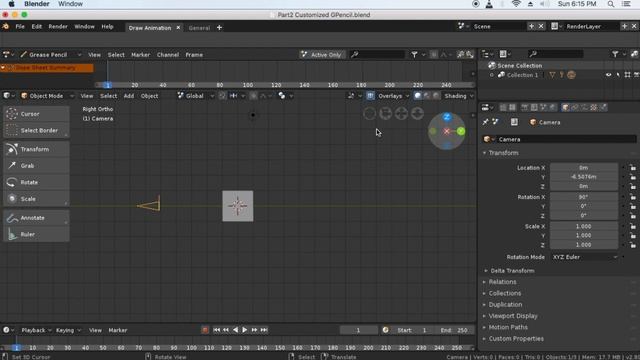Add a new workspace with plus button
Viewport: 640px width, 360px height.
[x=219, y=28]
